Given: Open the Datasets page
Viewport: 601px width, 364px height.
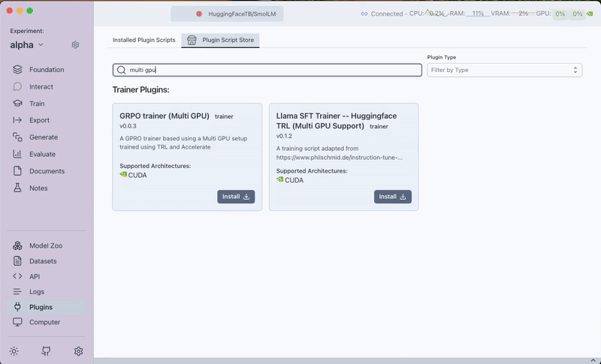Looking at the screenshot, I should pyautogui.click(x=42, y=261).
